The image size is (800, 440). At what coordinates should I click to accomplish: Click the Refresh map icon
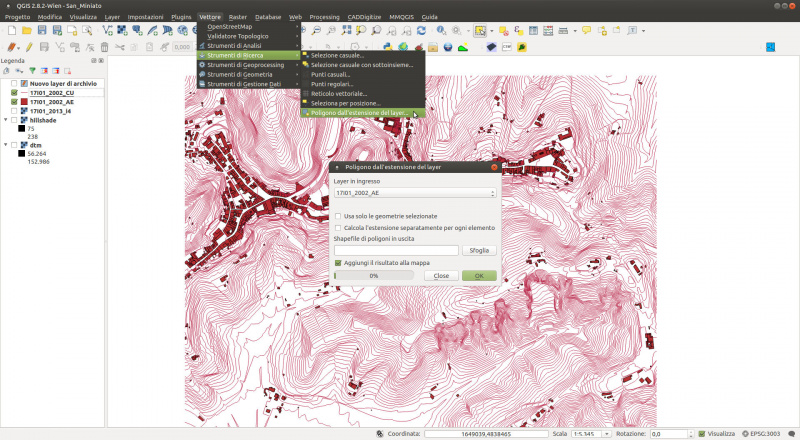pos(421,31)
